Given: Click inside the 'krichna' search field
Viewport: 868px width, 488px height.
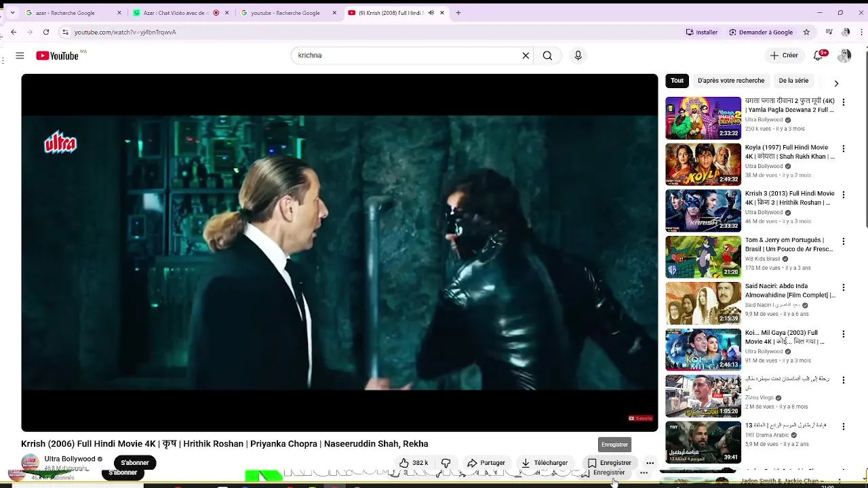Looking at the screenshot, I should pyautogui.click(x=407, y=56).
